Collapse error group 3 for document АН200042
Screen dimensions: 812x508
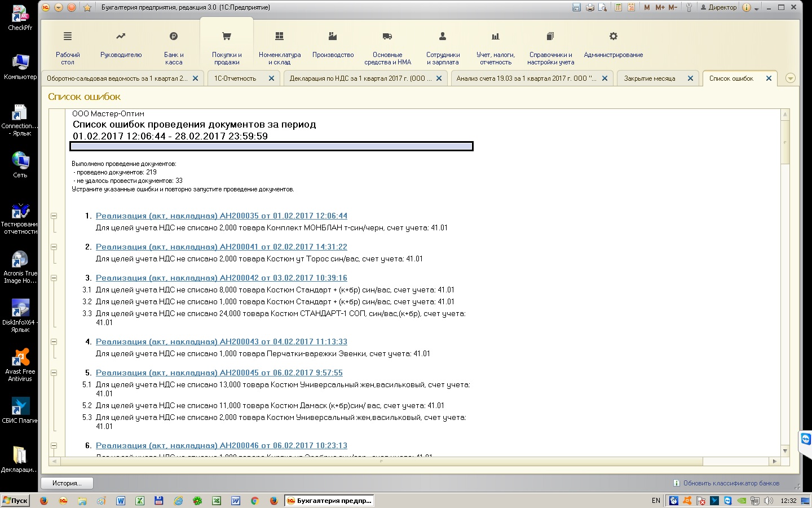click(x=54, y=278)
